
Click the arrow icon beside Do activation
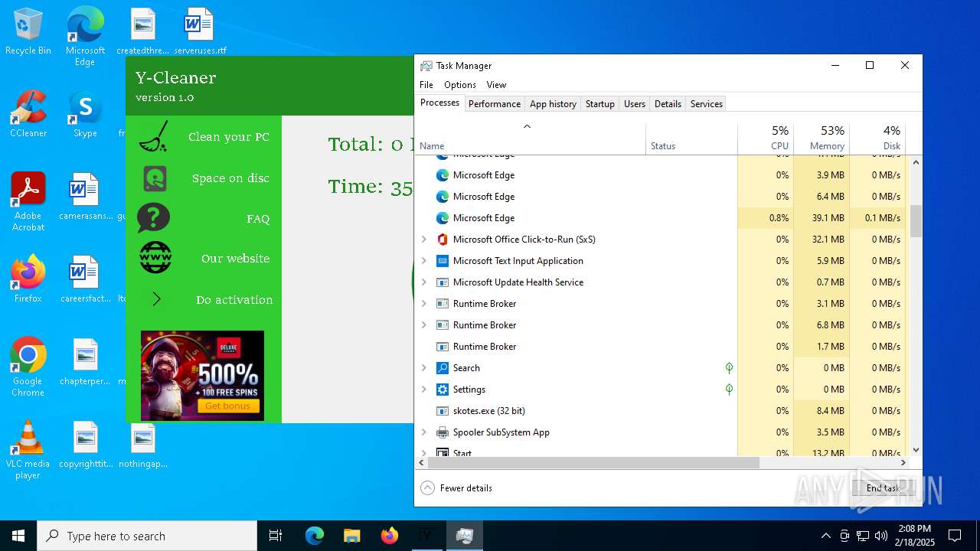(156, 299)
